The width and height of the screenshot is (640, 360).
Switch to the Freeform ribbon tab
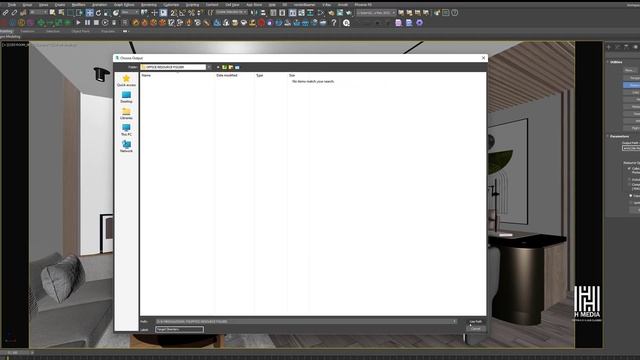coord(28,31)
